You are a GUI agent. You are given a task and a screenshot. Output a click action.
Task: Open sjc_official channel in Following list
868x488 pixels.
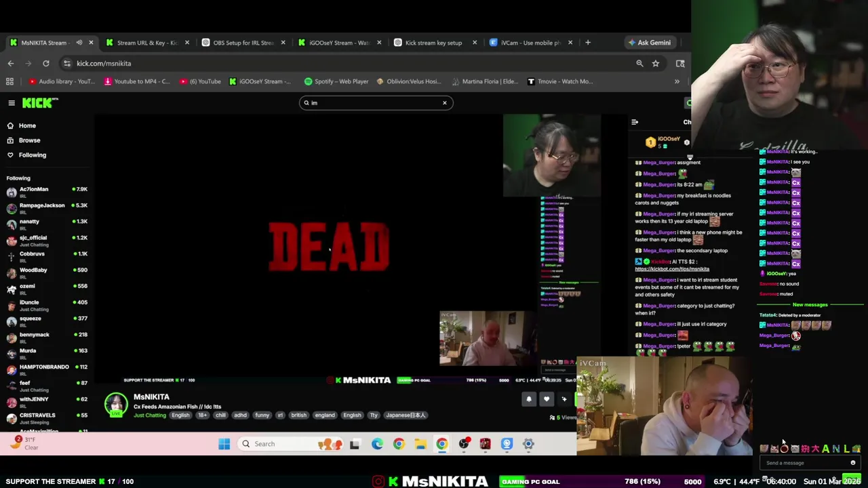pyautogui.click(x=46, y=241)
